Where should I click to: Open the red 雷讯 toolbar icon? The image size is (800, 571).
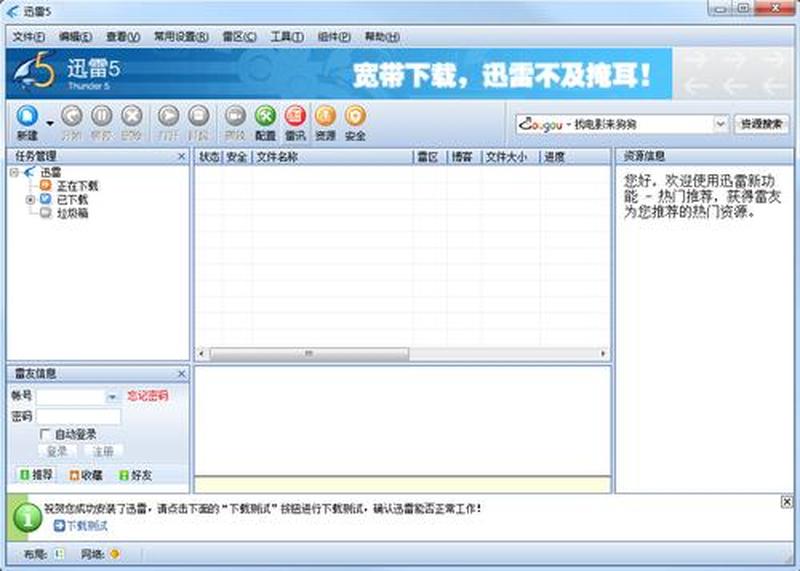(295, 116)
